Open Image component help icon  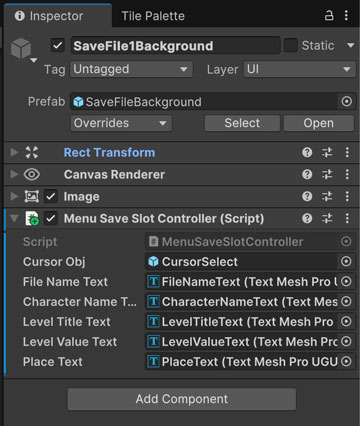click(307, 196)
